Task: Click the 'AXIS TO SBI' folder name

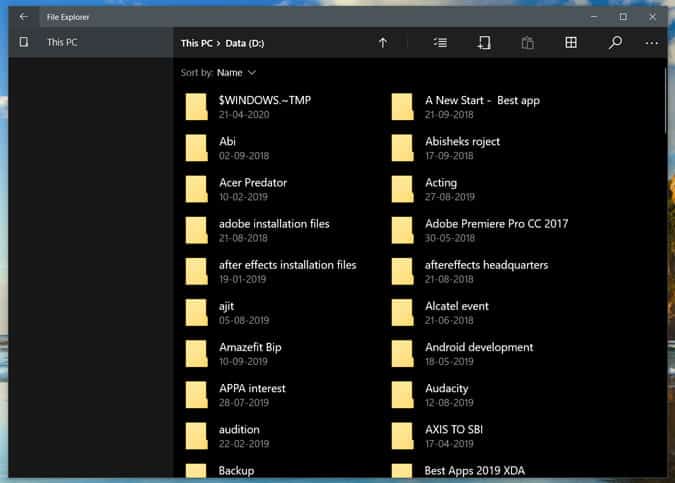Action: coord(454,429)
